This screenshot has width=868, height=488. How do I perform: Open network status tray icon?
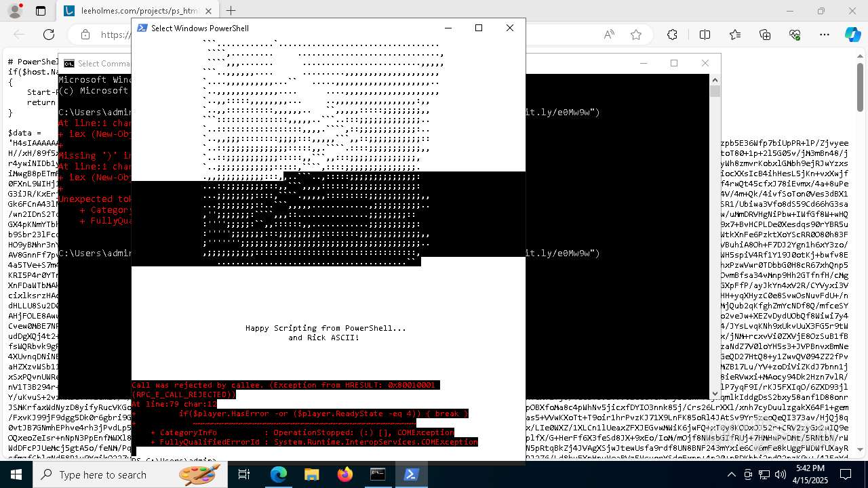[x=764, y=474]
